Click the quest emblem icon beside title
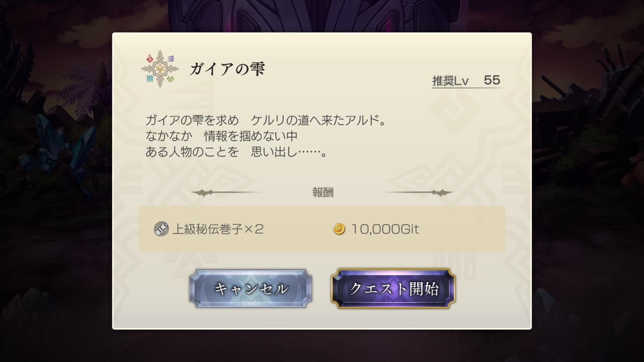This screenshot has width=644, height=362. (160, 69)
